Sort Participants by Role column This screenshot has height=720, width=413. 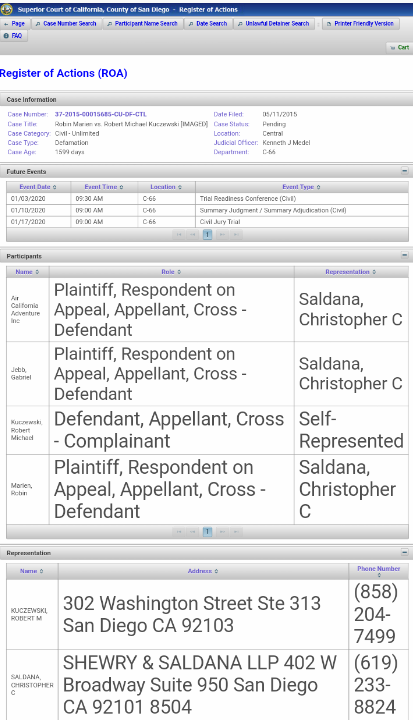[x=171, y=272]
